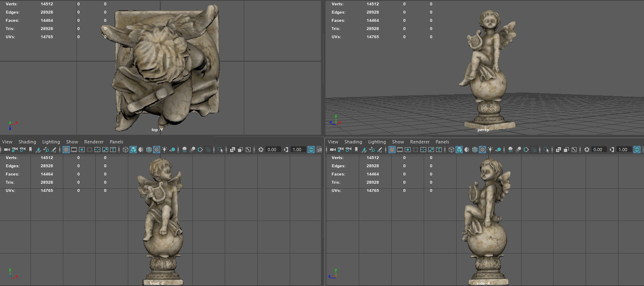Toggle Textured display in side panel toolbar
Viewport: 644px width, 286px height.
482,150
